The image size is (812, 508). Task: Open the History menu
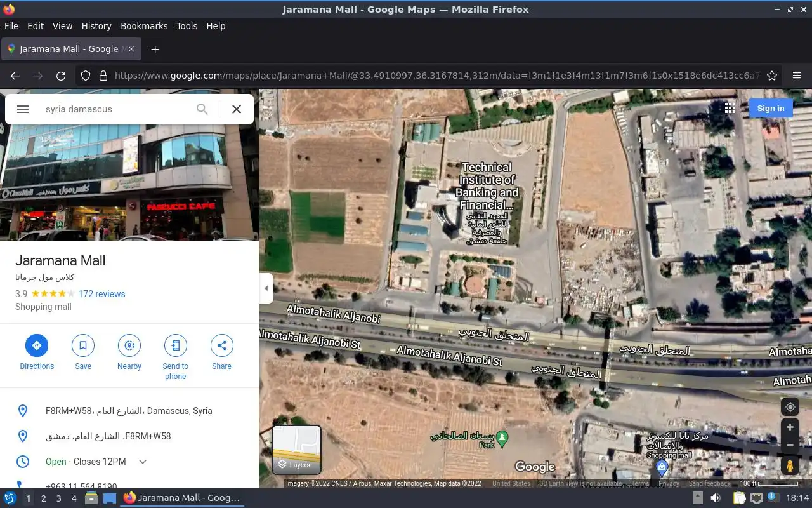[x=96, y=26]
